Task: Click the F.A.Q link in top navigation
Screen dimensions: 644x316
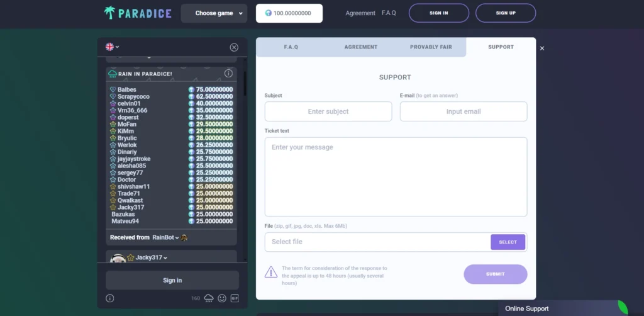Action: [389, 13]
